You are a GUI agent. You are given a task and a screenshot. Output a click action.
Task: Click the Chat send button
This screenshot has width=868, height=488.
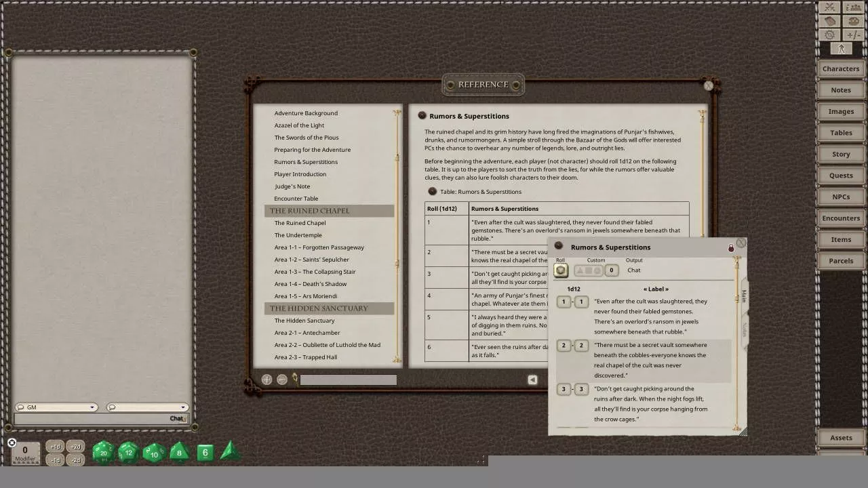(x=177, y=418)
